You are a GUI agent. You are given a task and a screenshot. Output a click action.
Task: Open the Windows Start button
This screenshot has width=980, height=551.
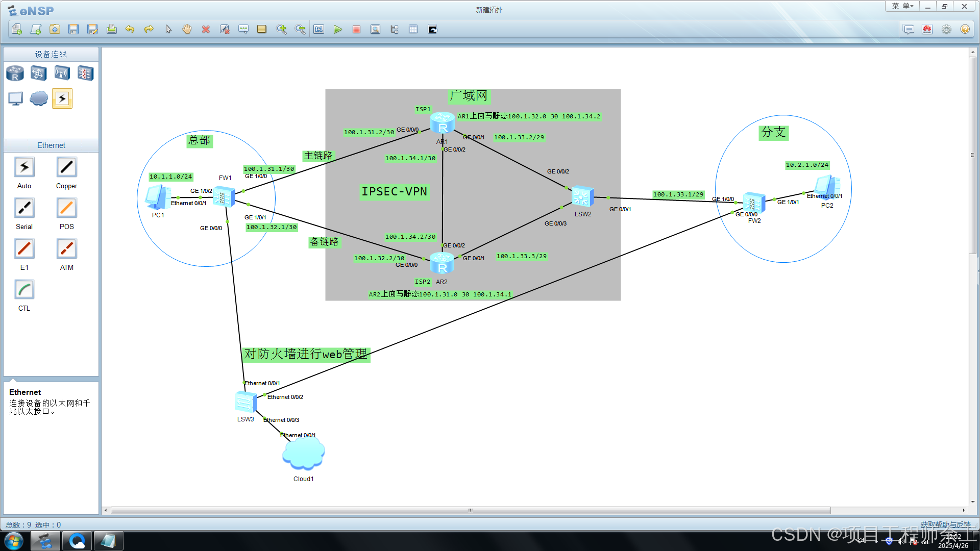tap(14, 541)
